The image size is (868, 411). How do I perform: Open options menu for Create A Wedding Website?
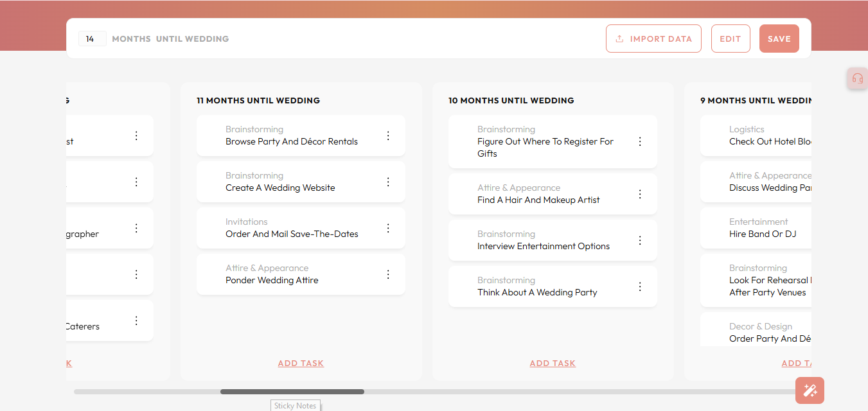click(x=388, y=182)
